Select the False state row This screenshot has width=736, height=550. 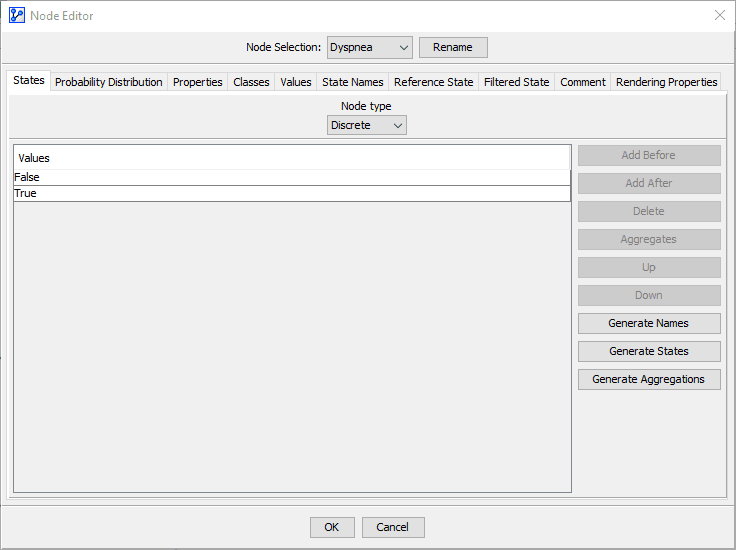point(292,177)
